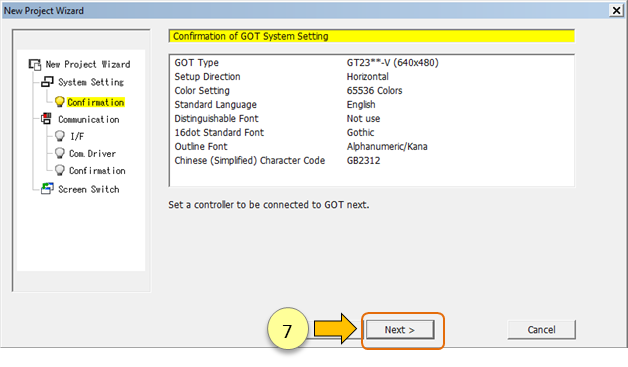Click the New Project Wizard root icon
The image size is (628, 367).
35,65
